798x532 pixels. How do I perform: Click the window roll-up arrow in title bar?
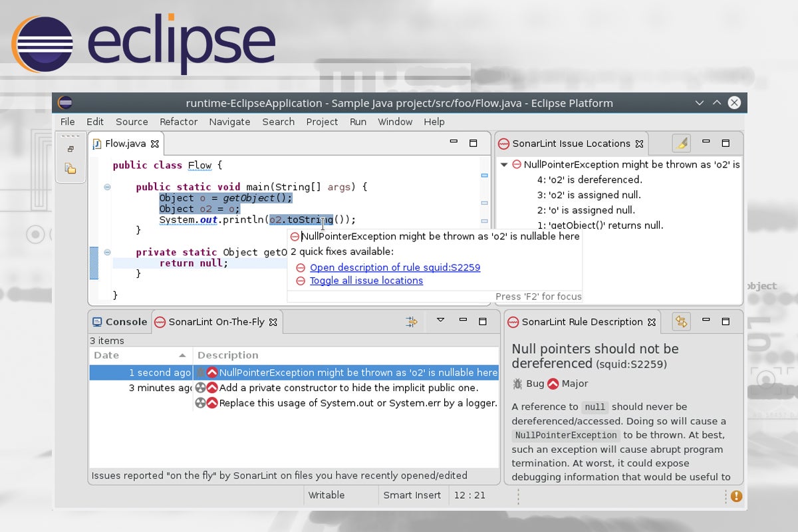[716, 102]
